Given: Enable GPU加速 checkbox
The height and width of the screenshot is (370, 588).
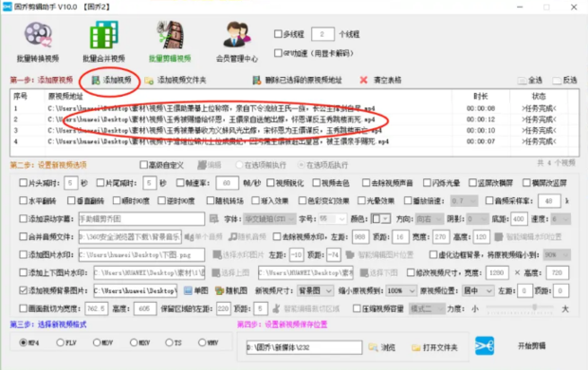Looking at the screenshot, I should pyautogui.click(x=278, y=53).
